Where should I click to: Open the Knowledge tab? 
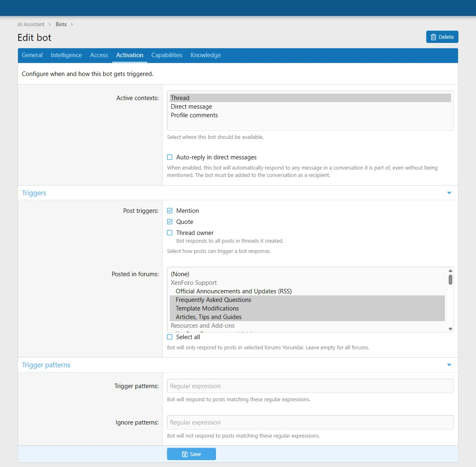point(205,55)
